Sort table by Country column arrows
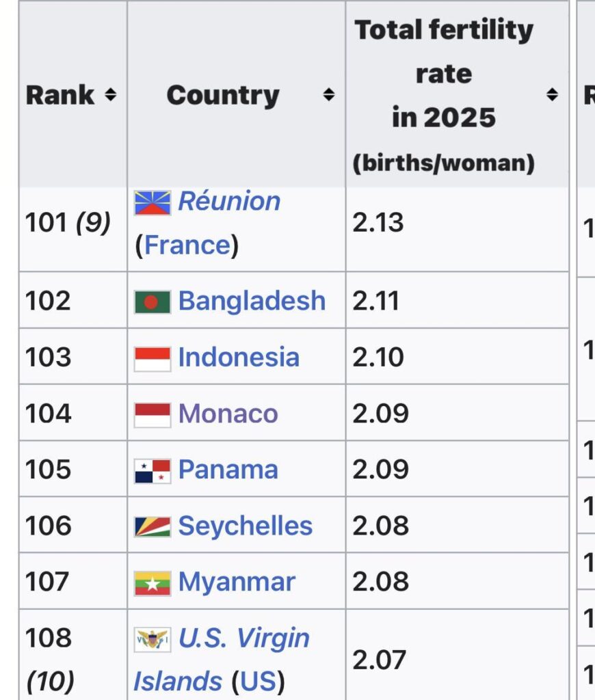Screen dimensions: 595x700 tap(329, 95)
